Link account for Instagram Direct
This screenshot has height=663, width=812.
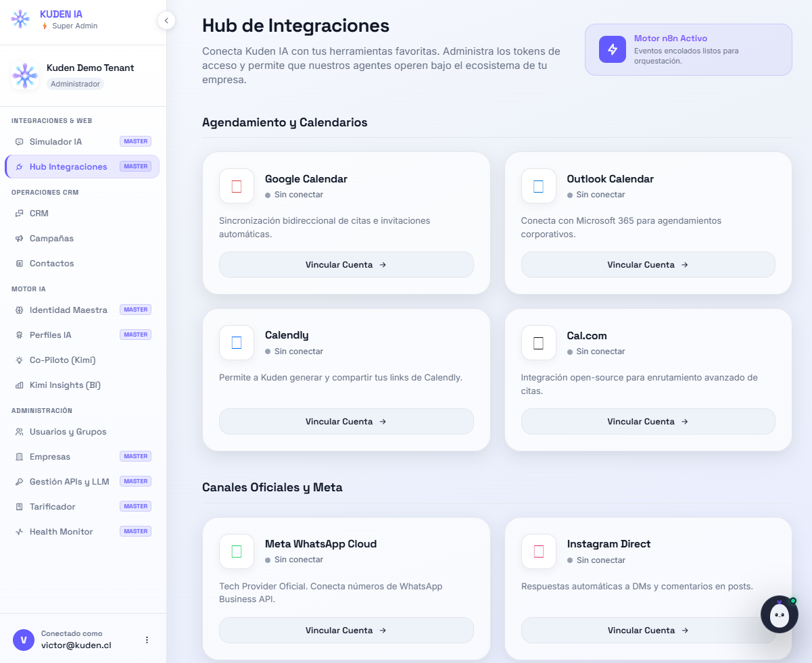pos(648,631)
